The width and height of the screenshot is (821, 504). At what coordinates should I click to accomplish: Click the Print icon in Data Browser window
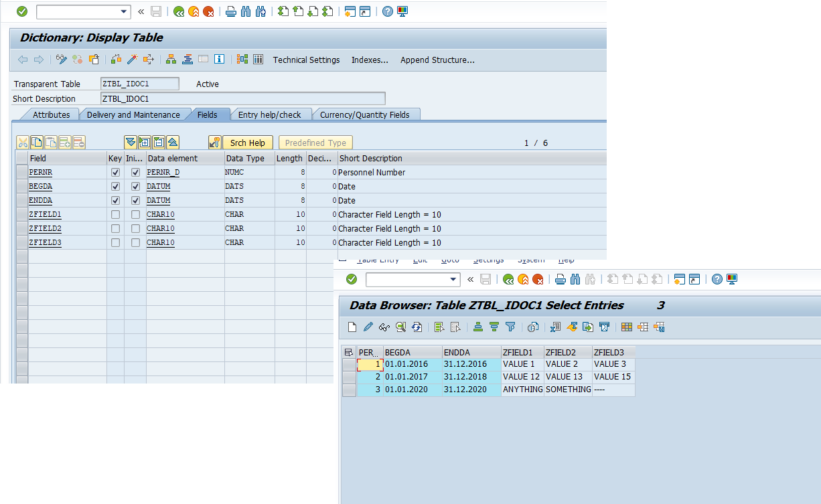pyautogui.click(x=561, y=279)
